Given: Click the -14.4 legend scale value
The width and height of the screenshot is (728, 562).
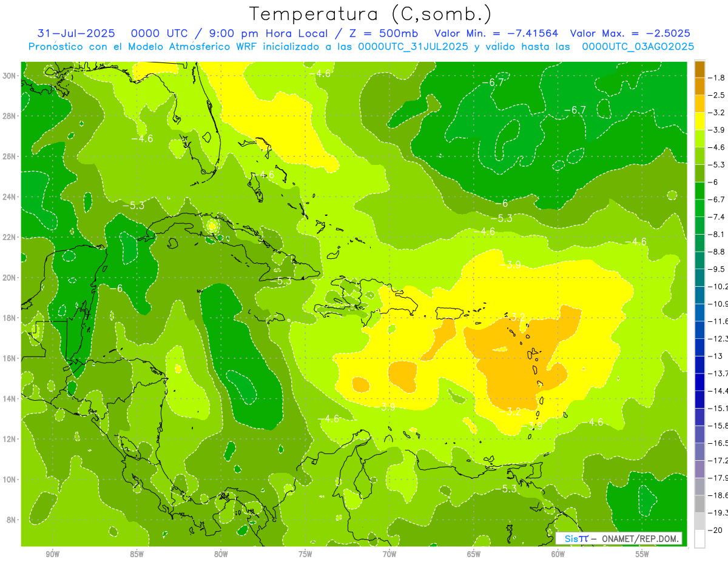Looking at the screenshot, I should click(718, 390).
